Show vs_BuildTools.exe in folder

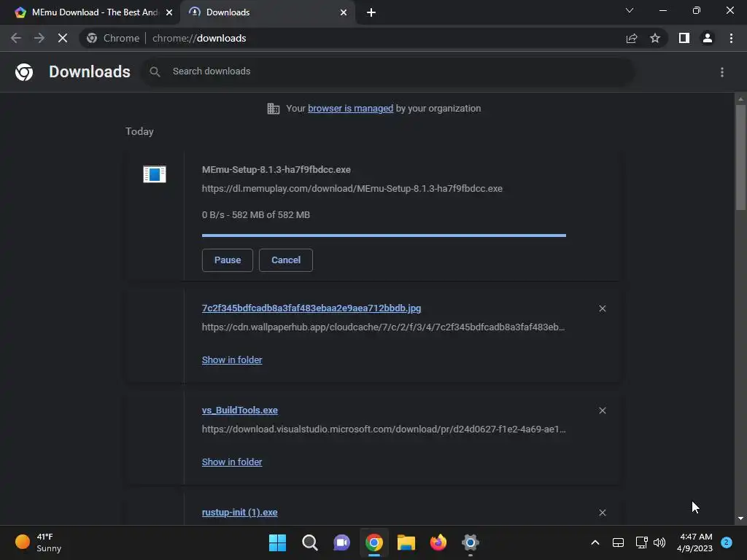pyautogui.click(x=232, y=462)
